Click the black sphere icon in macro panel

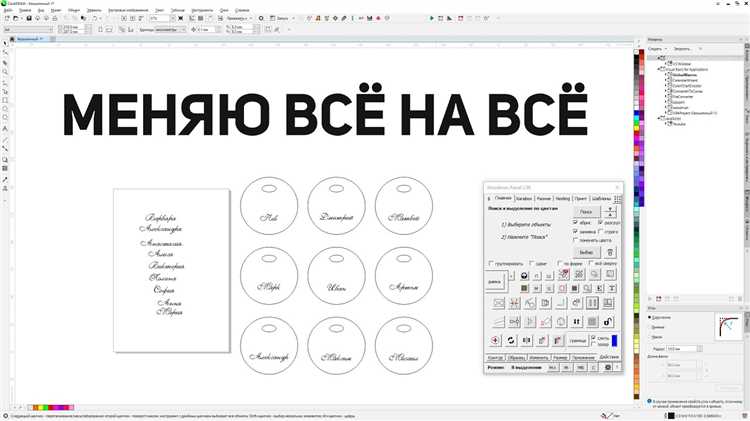coord(524,276)
